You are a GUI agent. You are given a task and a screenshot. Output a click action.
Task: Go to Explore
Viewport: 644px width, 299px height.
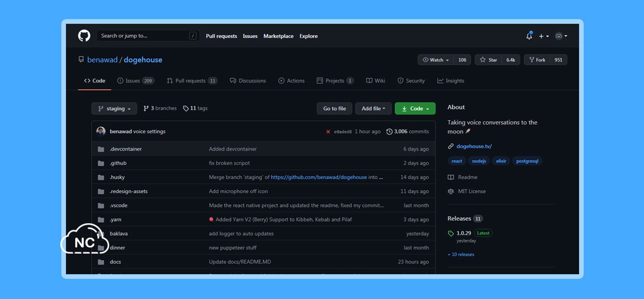coord(309,36)
